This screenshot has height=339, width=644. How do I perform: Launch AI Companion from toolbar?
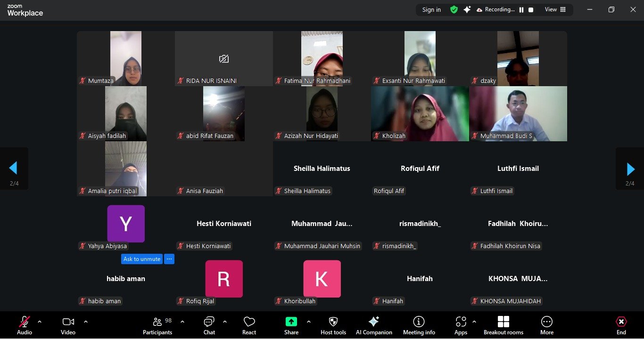374,325
